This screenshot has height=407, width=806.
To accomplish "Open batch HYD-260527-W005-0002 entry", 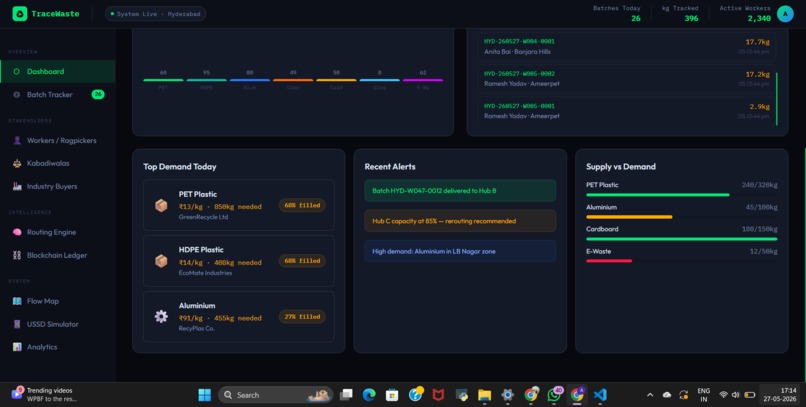I will pyautogui.click(x=627, y=79).
